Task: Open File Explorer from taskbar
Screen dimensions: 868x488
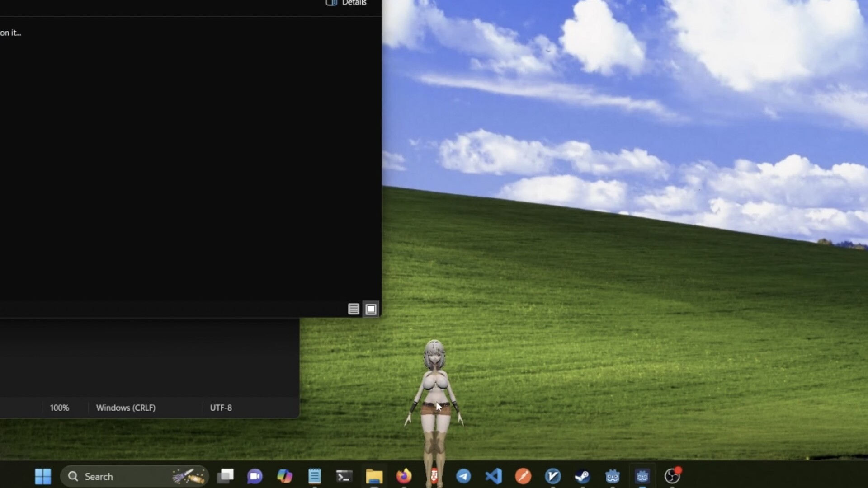Action: pyautogui.click(x=374, y=476)
